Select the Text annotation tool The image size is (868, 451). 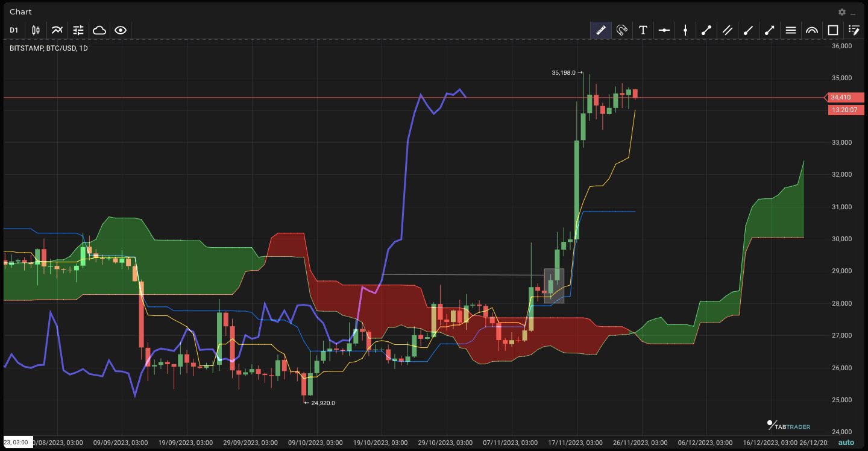[x=643, y=30]
